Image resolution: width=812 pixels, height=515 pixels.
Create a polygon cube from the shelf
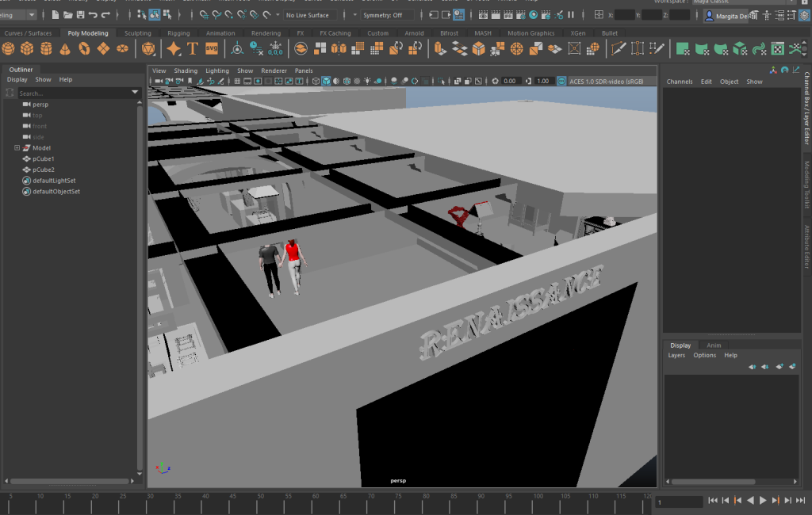27,48
